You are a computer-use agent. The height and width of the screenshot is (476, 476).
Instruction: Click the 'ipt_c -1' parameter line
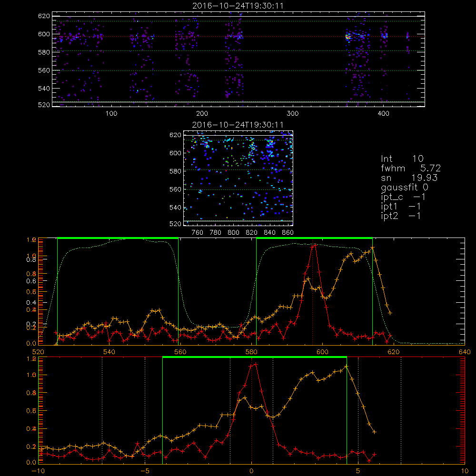click(x=403, y=198)
